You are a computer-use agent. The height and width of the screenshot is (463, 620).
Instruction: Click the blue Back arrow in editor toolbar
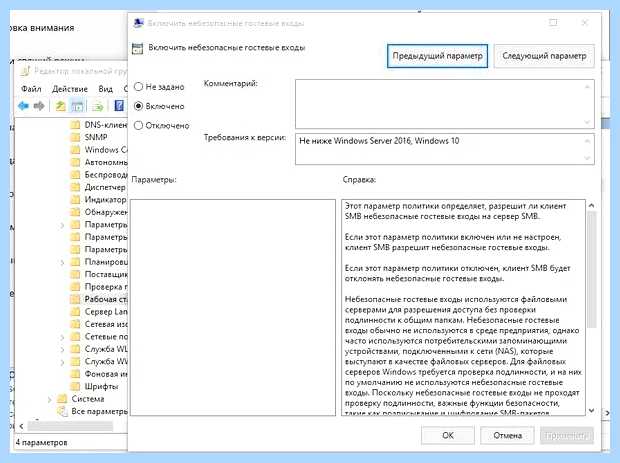[23, 106]
